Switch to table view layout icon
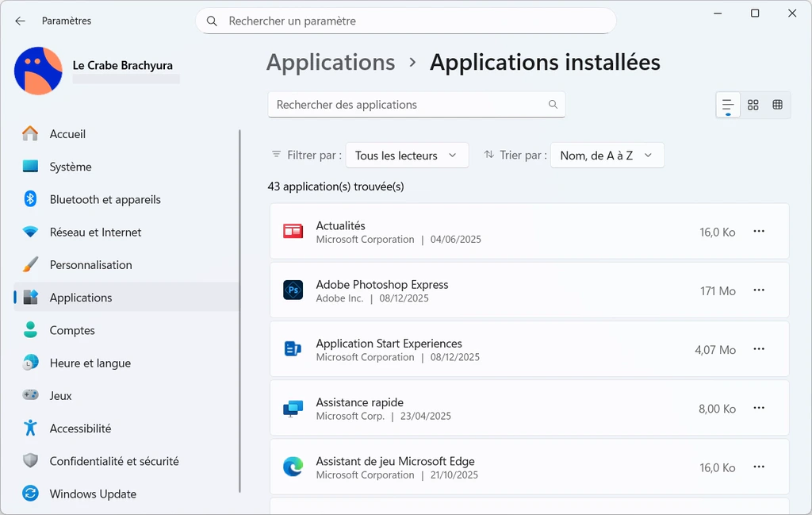The width and height of the screenshot is (812, 515). pos(777,105)
